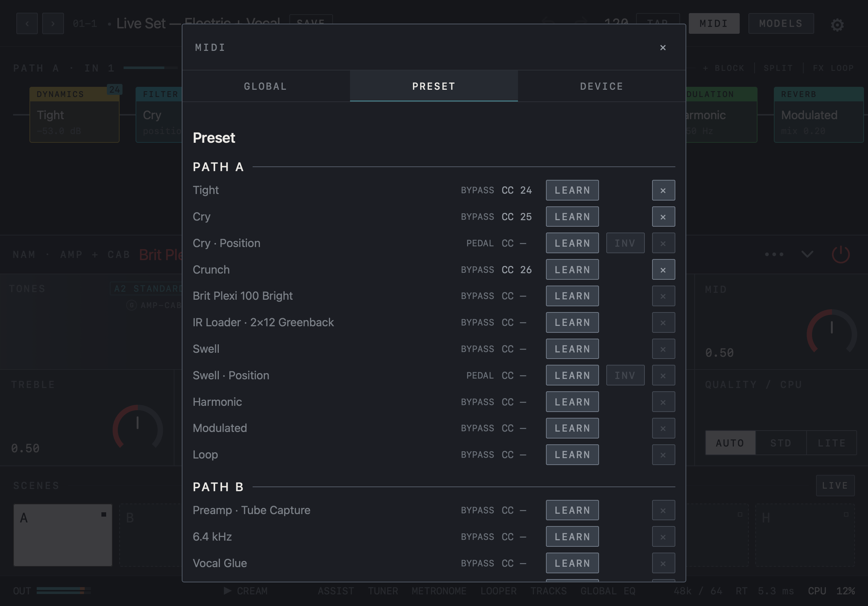Open settings gear in the main window
Screen dimensions: 868x606
point(837,25)
